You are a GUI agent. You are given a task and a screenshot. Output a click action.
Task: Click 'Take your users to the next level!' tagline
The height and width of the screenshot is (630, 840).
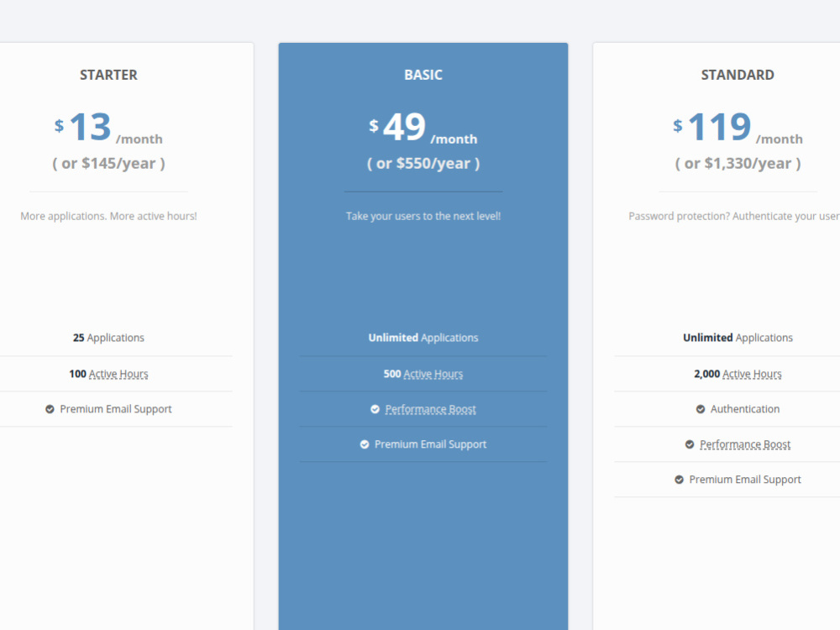423,217
